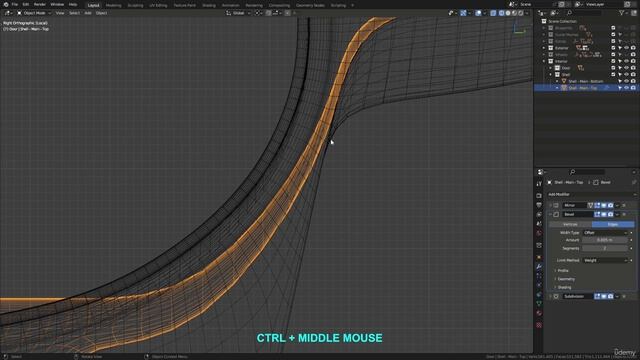Hide Shell - Main - Bottom with its eye icon
Image resolution: width=640 pixels, height=360 pixels.
[x=627, y=81]
